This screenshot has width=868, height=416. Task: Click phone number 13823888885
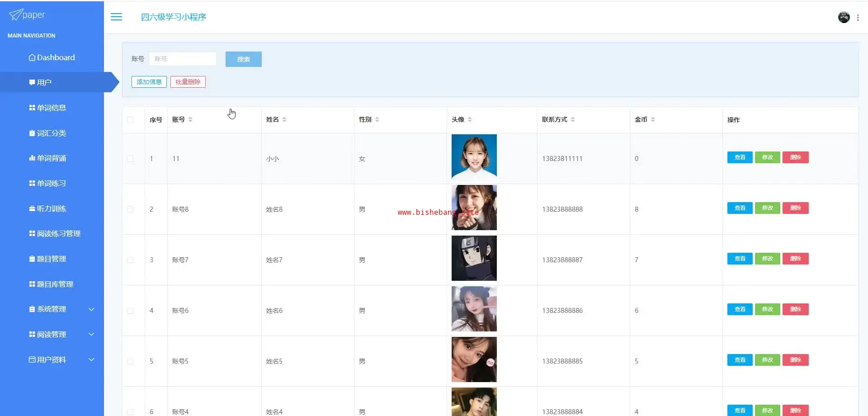point(562,361)
